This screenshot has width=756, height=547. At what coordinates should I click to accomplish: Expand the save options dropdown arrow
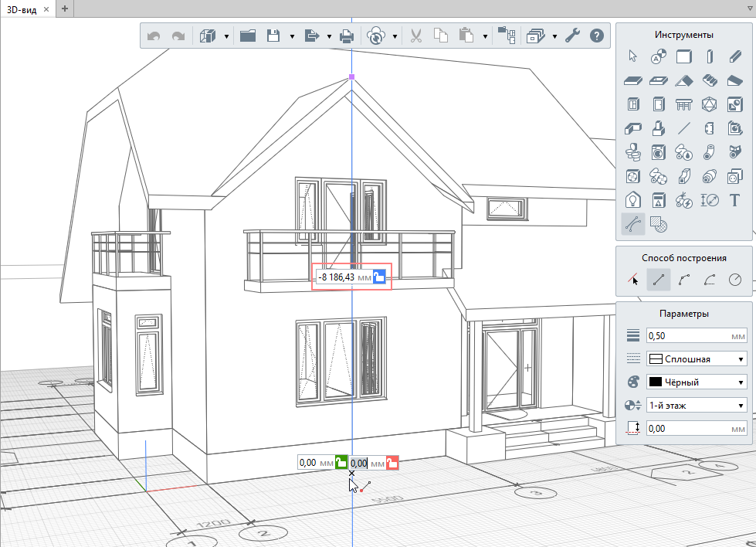pos(292,36)
